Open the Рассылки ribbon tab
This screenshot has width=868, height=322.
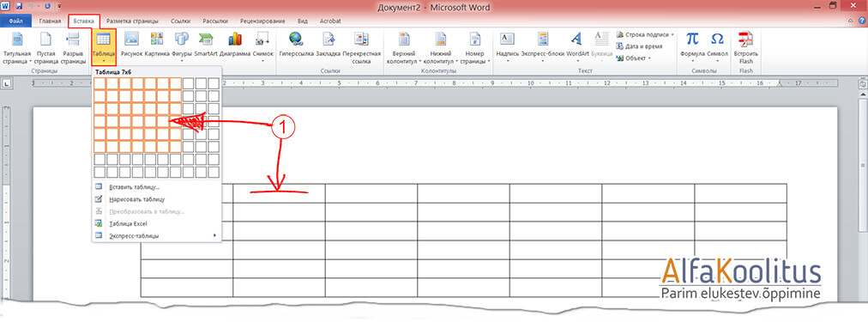pyautogui.click(x=215, y=21)
